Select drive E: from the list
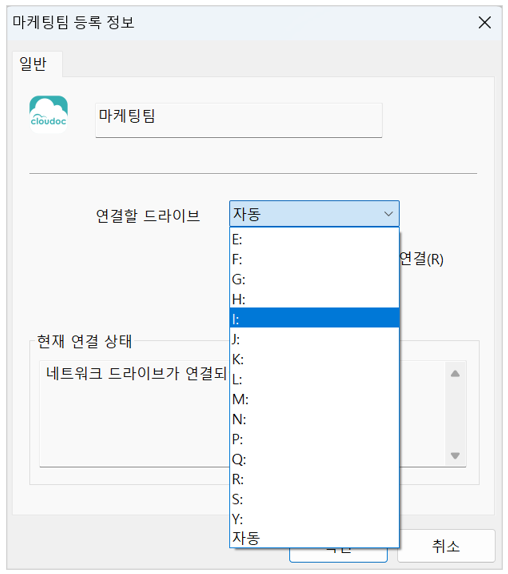Image resolution: width=508 pixels, height=574 pixels. pos(314,240)
